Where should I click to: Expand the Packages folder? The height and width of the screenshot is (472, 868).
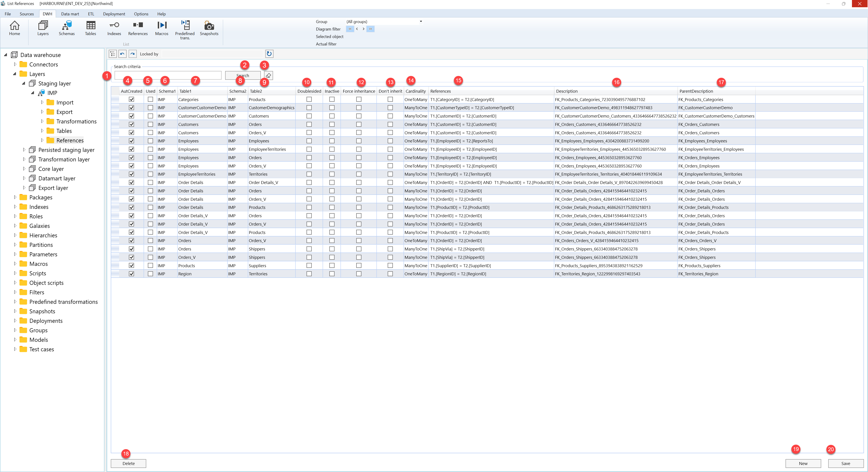pos(15,197)
